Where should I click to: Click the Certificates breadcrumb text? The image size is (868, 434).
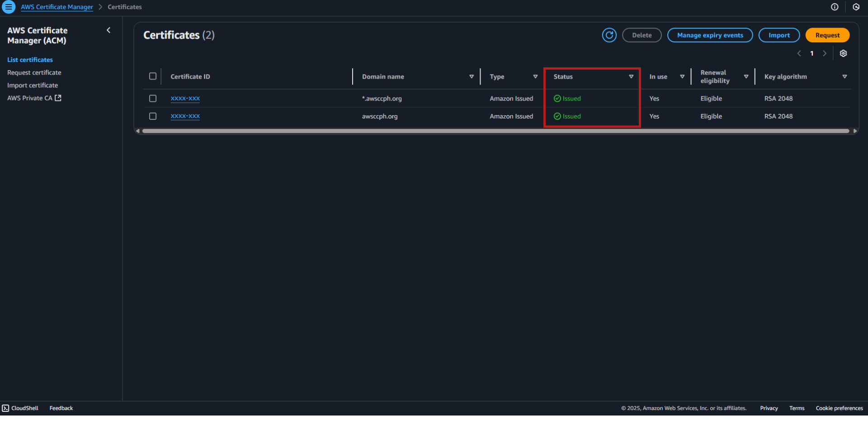pos(125,7)
